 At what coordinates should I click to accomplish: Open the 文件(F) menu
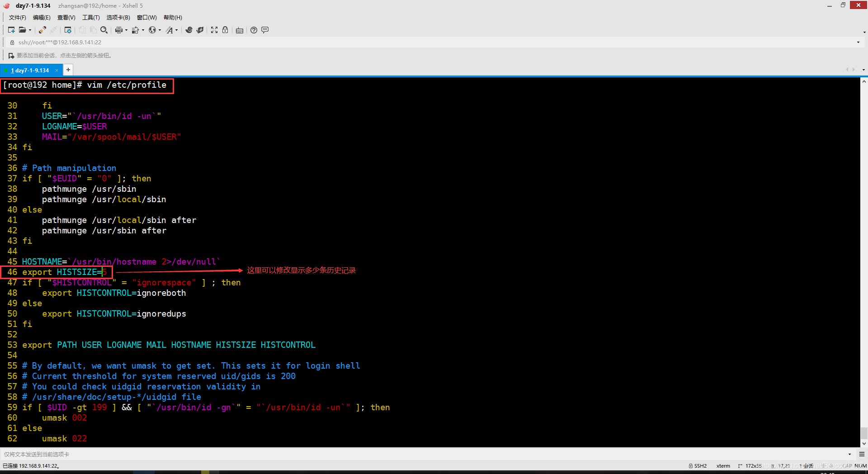coord(18,18)
